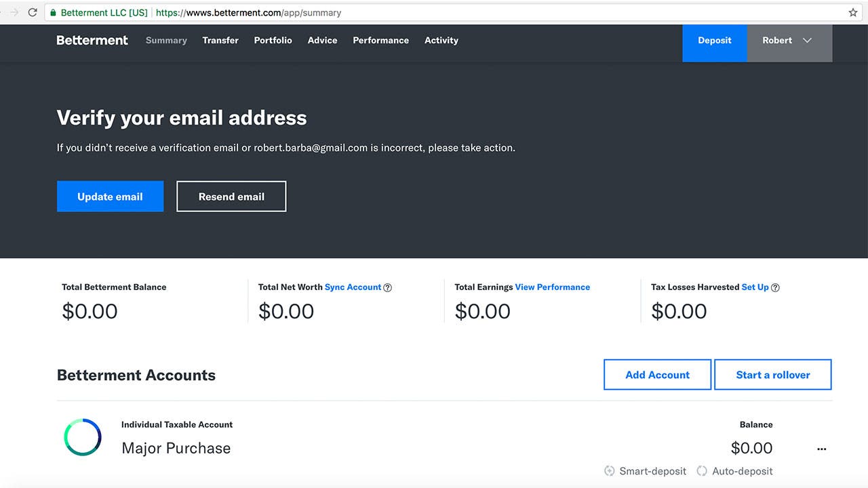
Task: Click the Major Purchase allocation ring icon
Action: [83, 437]
